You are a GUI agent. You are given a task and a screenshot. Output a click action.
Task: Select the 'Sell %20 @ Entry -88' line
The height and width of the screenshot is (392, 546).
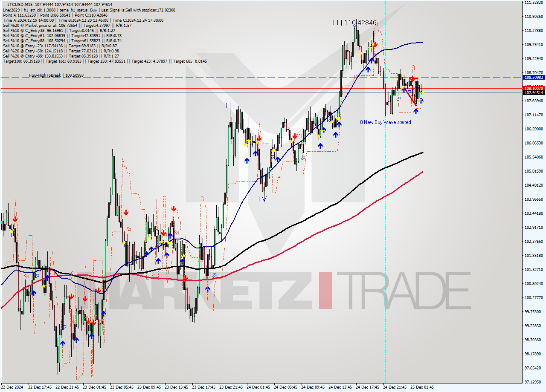tap(61, 56)
